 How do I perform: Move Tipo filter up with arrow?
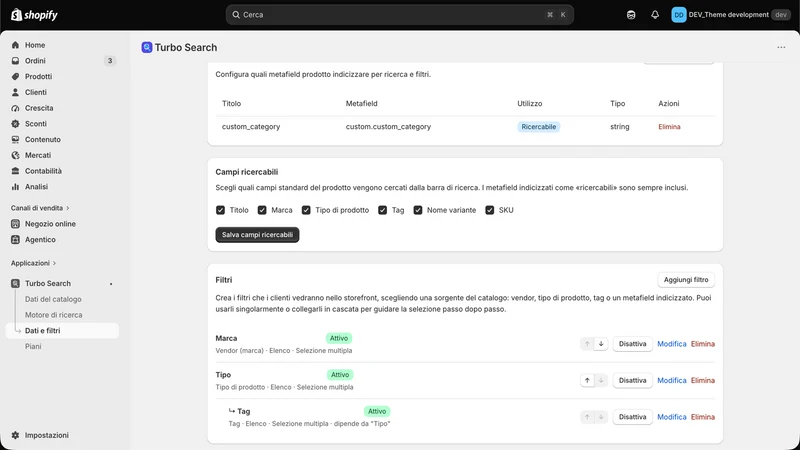[x=587, y=381]
